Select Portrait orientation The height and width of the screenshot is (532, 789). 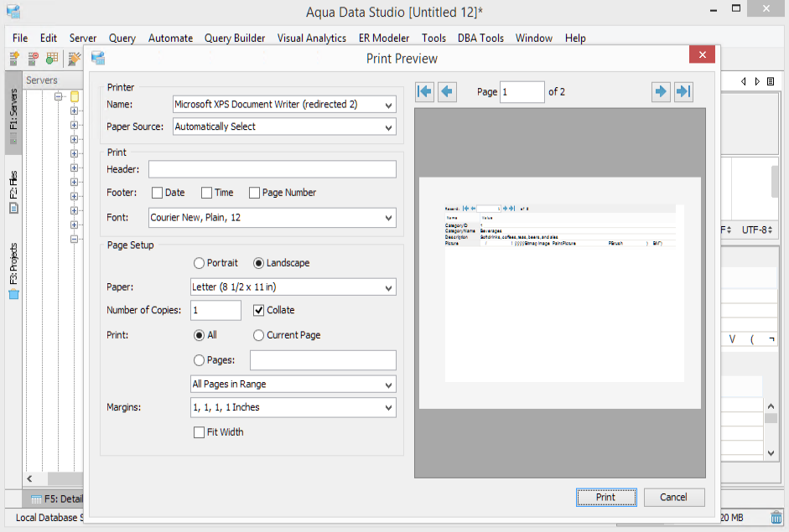click(x=199, y=263)
